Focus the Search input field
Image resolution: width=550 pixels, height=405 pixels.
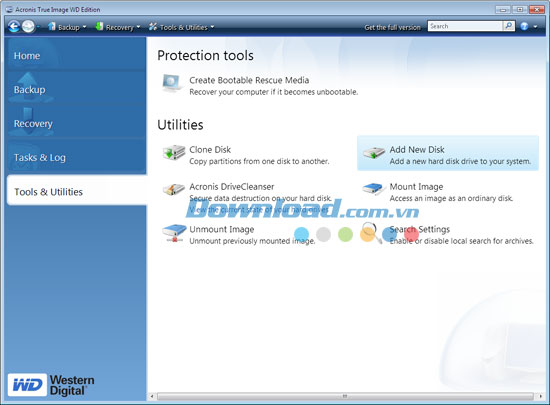(x=465, y=26)
